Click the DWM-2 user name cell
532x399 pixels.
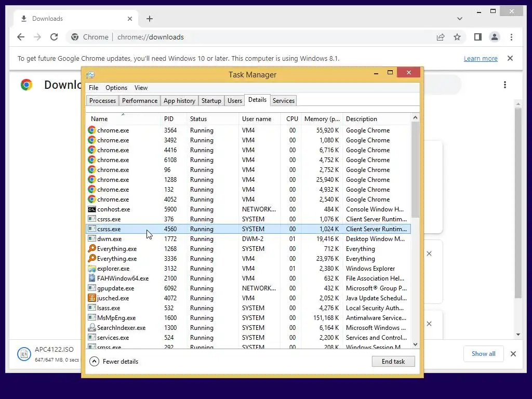click(x=252, y=239)
